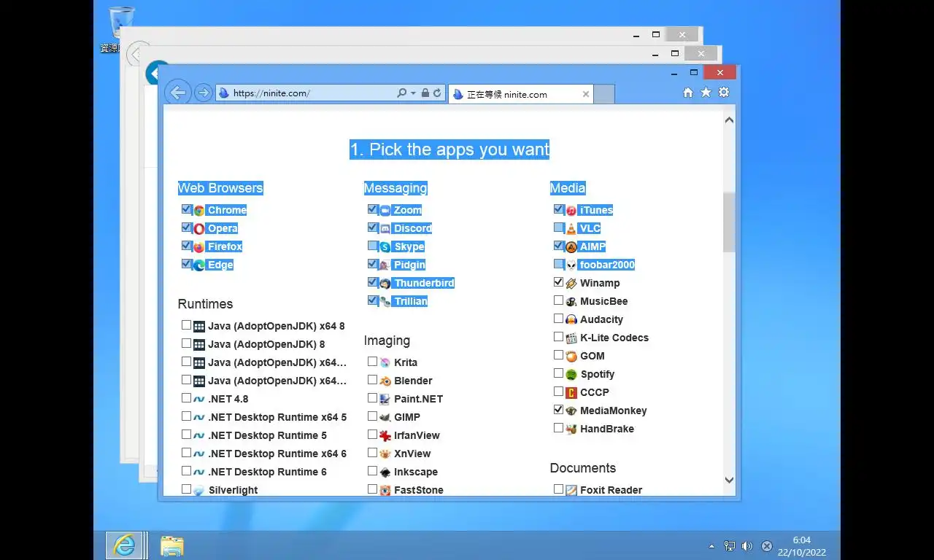Uncheck the Chrome checkbox

click(187, 209)
